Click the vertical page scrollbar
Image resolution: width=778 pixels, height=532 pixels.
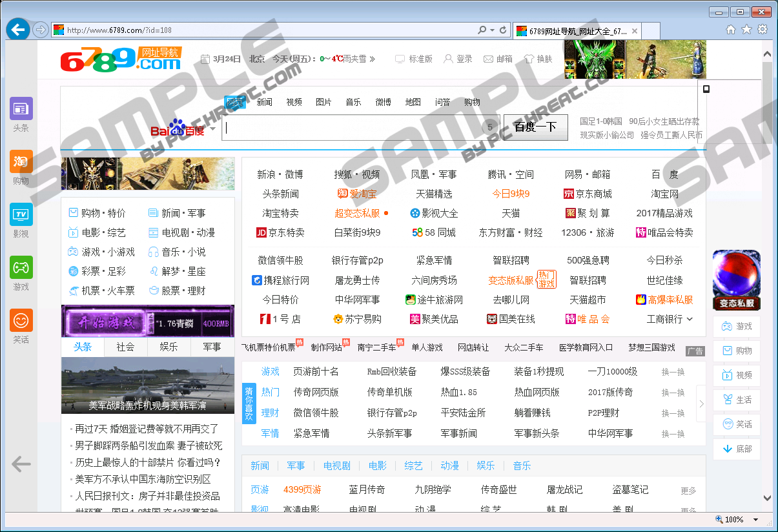coord(766,258)
